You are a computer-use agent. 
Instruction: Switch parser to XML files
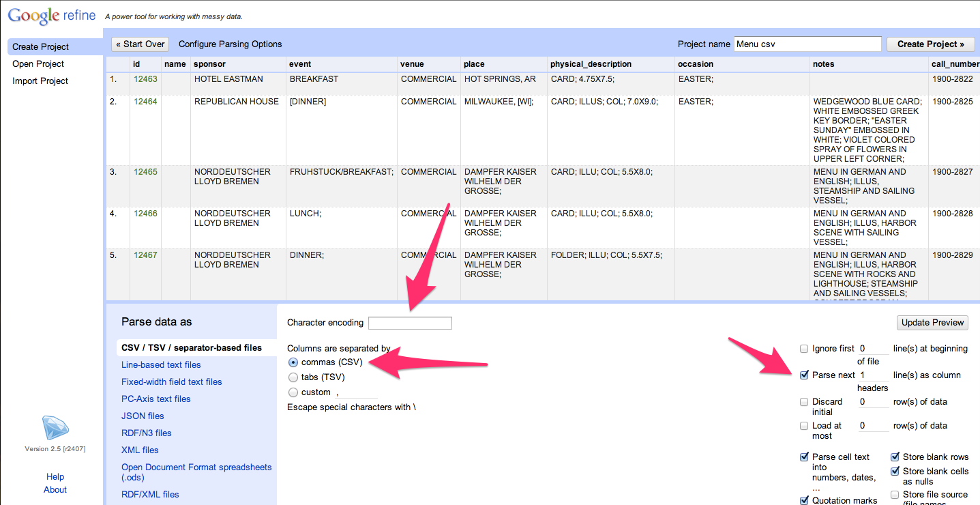140,450
